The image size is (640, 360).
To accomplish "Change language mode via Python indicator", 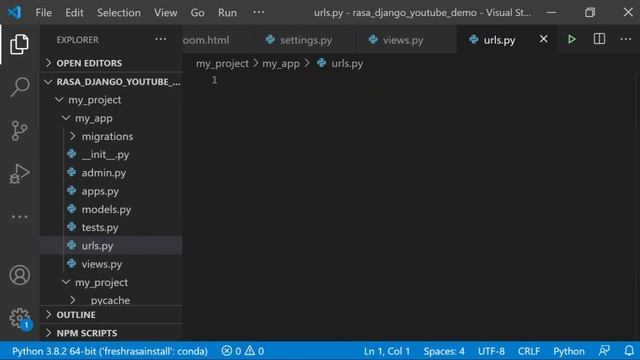I will click(569, 351).
